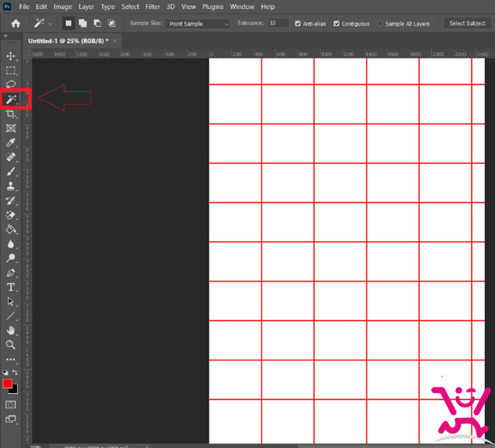This screenshot has height=448, width=495.
Task: Select the Horizontal Type tool
Action: (11, 287)
